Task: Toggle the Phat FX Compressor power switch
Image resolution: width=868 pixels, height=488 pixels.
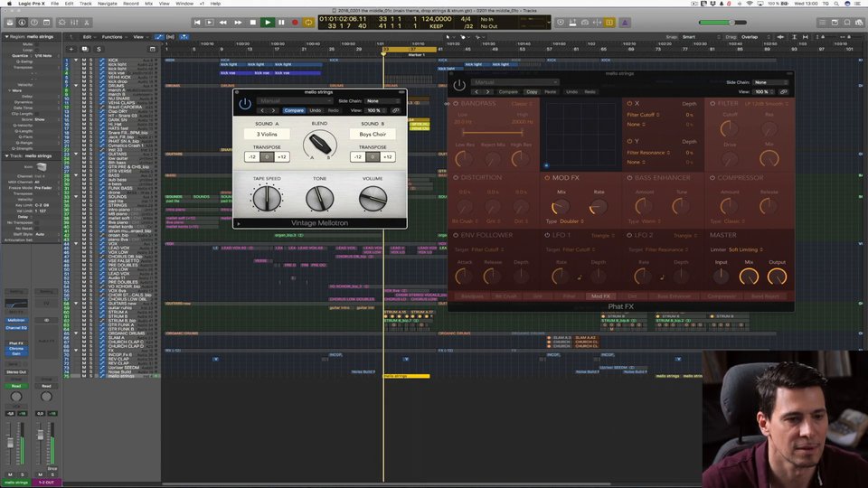Action: pyautogui.click(x=712, y=178)
